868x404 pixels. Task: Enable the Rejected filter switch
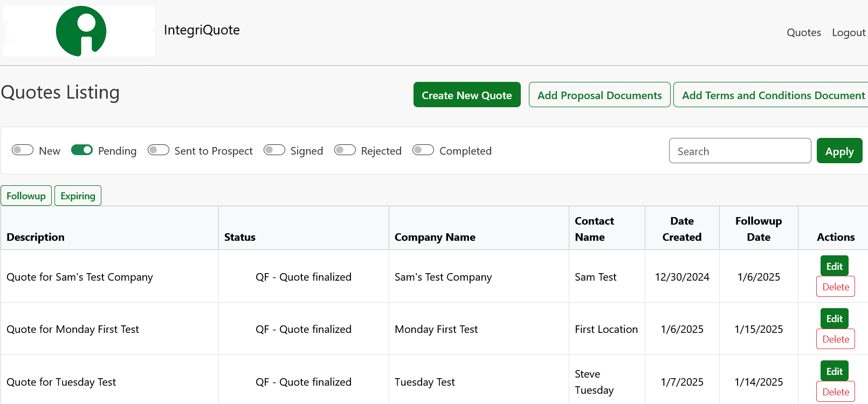tap(345, 150)
